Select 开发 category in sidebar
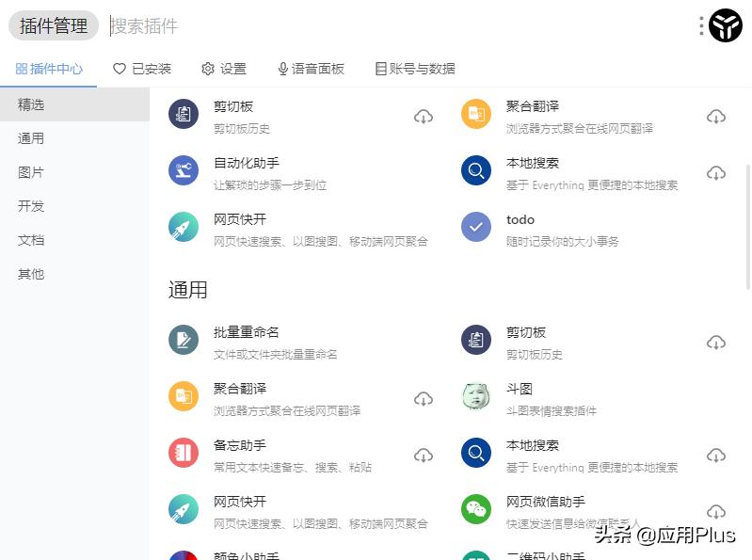 coord(74,206)
